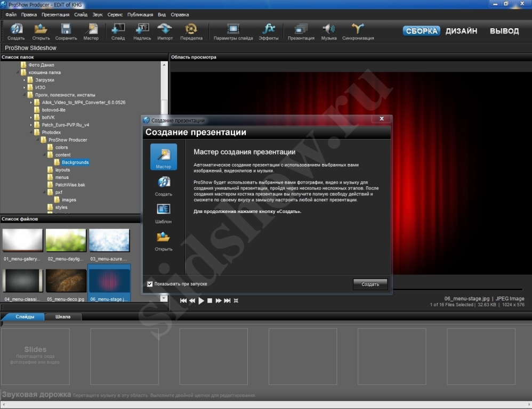Click the Синхронизация toolbar icon
Viewport: 532px width, 409px height.
click(358, 32)
